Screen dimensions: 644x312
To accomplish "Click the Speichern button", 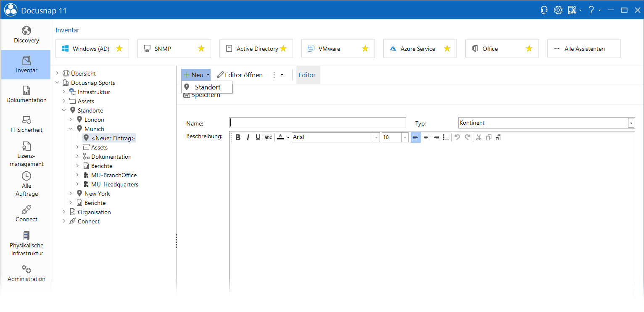I will pyautogui.click(x=202, y=95).
